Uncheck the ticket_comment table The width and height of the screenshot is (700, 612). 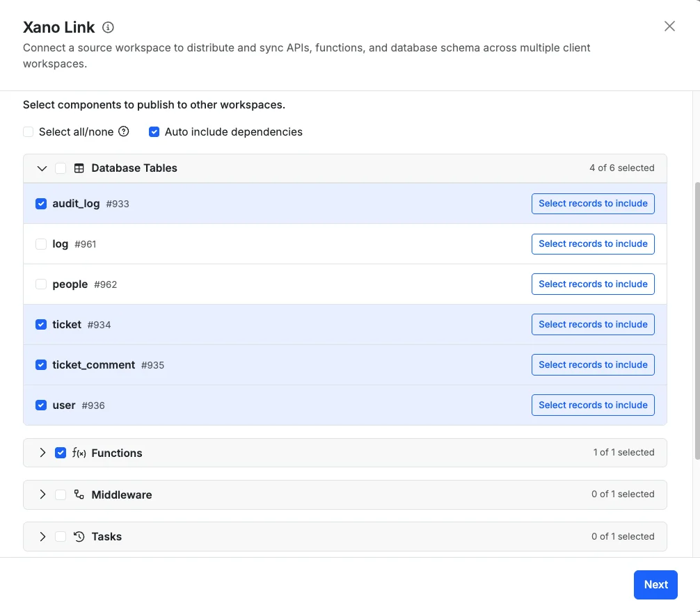40,365
